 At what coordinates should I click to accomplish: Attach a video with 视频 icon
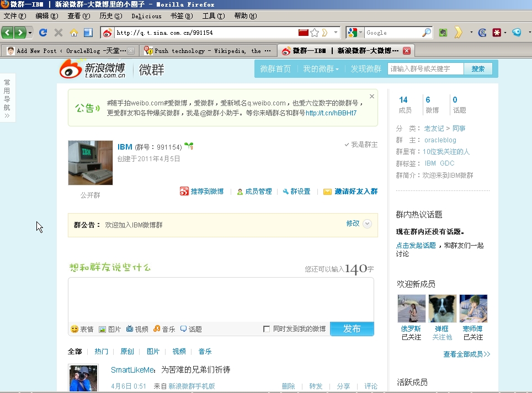click(x=137, y=329)
